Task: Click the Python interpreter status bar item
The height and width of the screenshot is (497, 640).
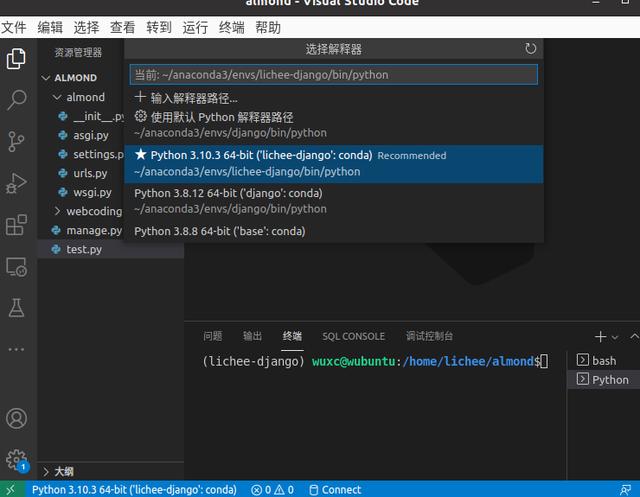Action: tap(134, 490)
